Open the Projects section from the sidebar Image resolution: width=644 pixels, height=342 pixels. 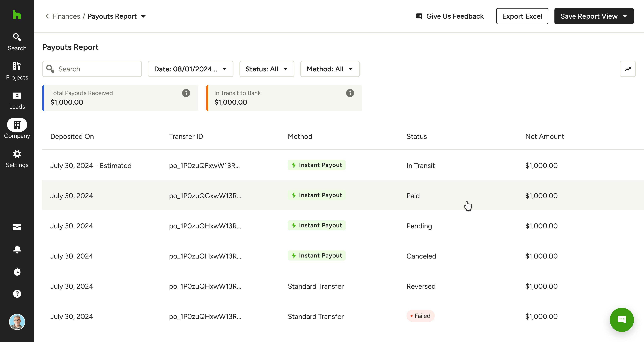(x=17, y=66)
